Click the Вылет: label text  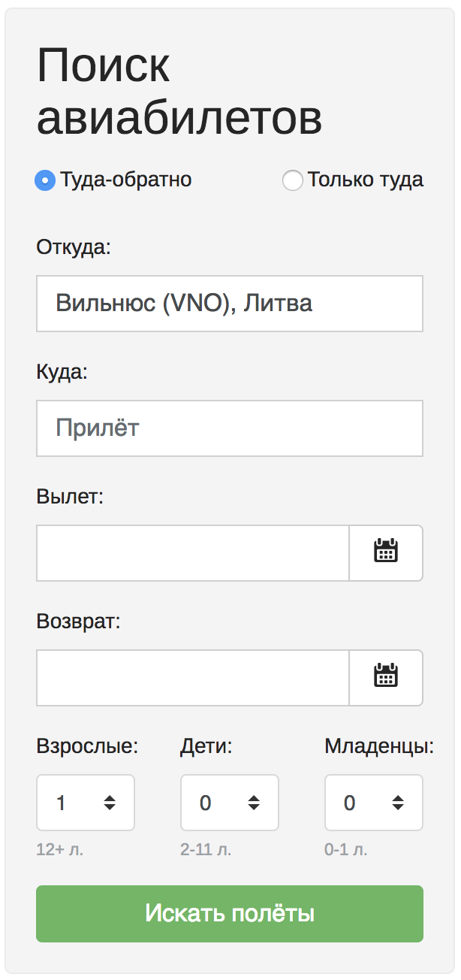click(70, 497)
